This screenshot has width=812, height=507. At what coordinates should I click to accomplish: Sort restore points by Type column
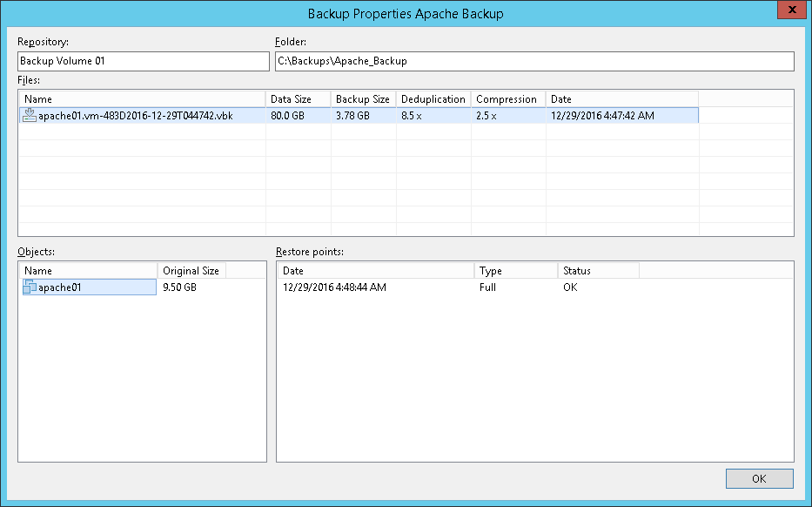pos(515,271)
